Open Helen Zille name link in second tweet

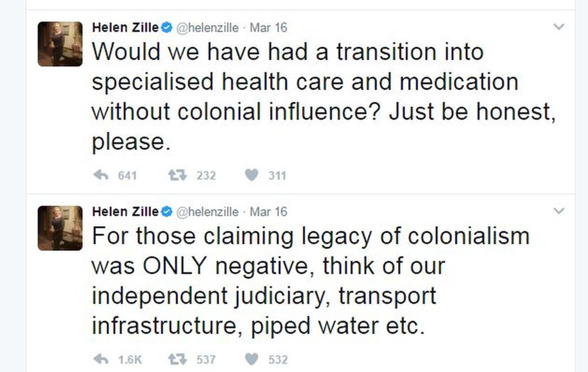pyautogui.click(x=125, y=212)
